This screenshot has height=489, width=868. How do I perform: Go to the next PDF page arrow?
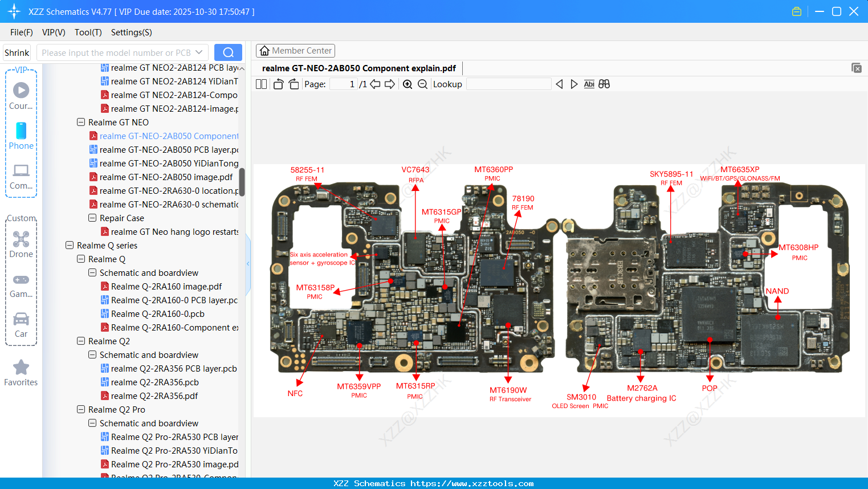click(390, 84)
